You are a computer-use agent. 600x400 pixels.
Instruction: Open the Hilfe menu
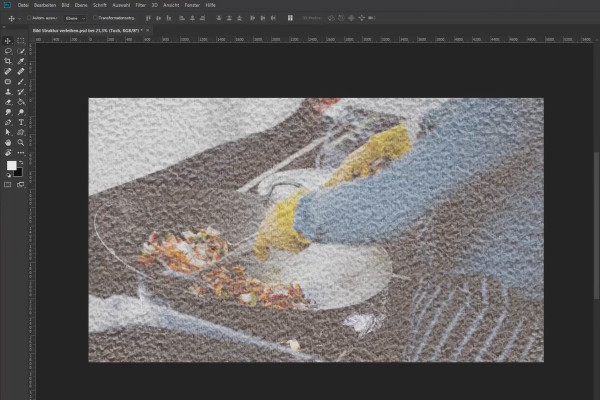pos(210,5)
